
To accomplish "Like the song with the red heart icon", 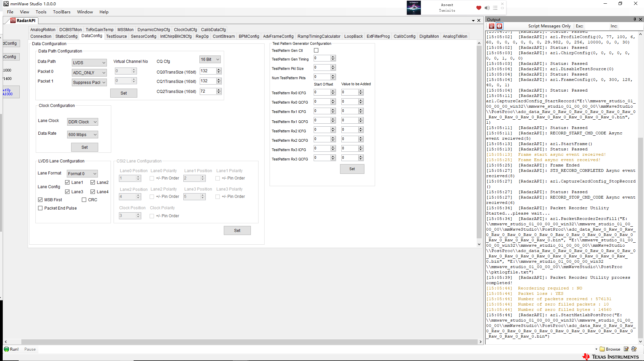I will click(479, 8).
